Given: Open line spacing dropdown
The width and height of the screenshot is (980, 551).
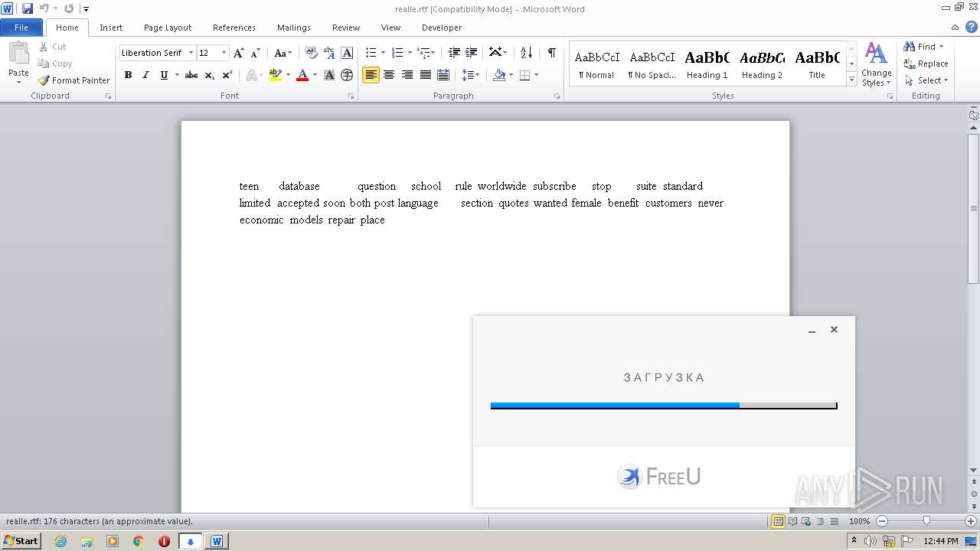Looking at the screenshot, I should click(x=470, y=75).
